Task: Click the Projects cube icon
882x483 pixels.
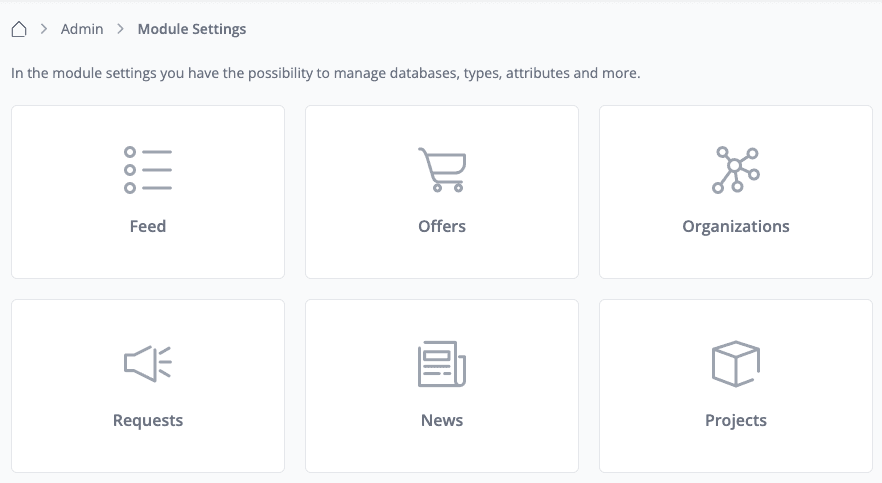Action: click(x=736, y=363)
